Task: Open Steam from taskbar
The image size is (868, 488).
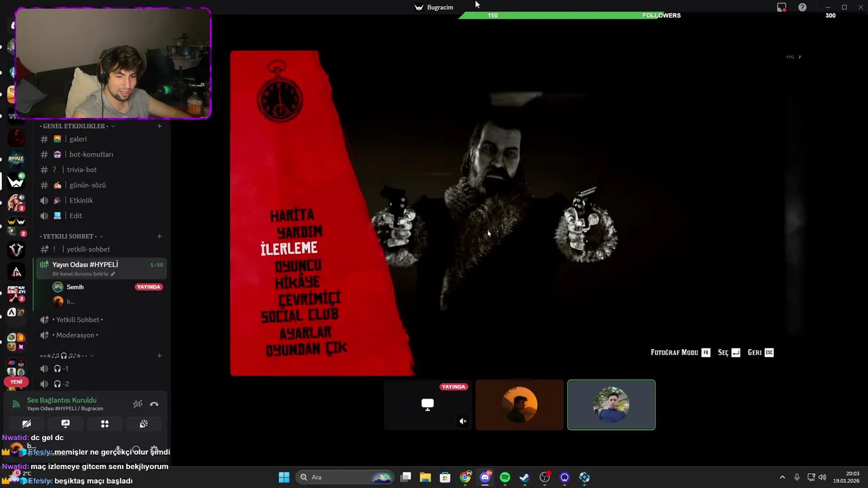Action: point(524,477)
